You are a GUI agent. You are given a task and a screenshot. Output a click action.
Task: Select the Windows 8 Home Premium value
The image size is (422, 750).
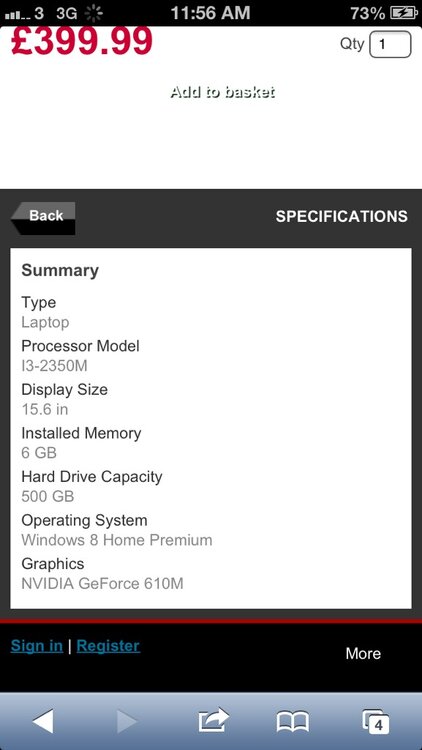click(x=117, y=540)
